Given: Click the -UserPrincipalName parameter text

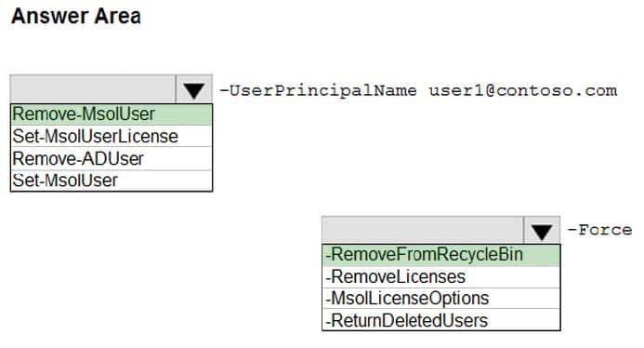Looking at the screenshot, I should (x=319, y=90).
